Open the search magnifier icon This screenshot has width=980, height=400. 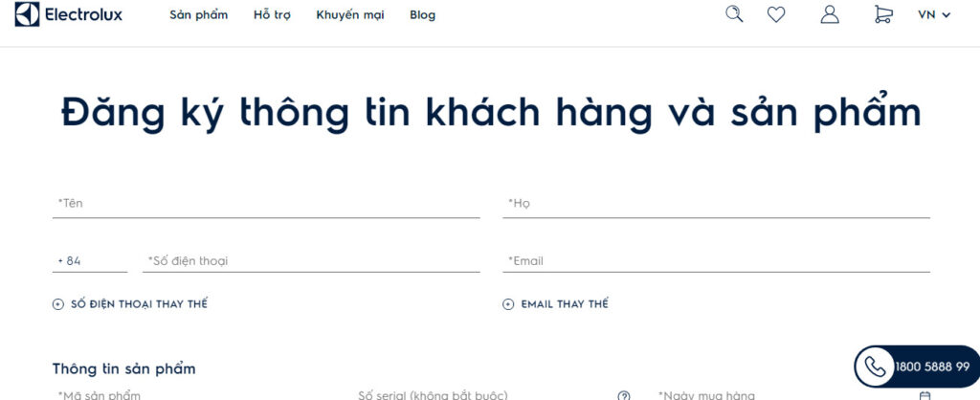click(x=734, y=14)
